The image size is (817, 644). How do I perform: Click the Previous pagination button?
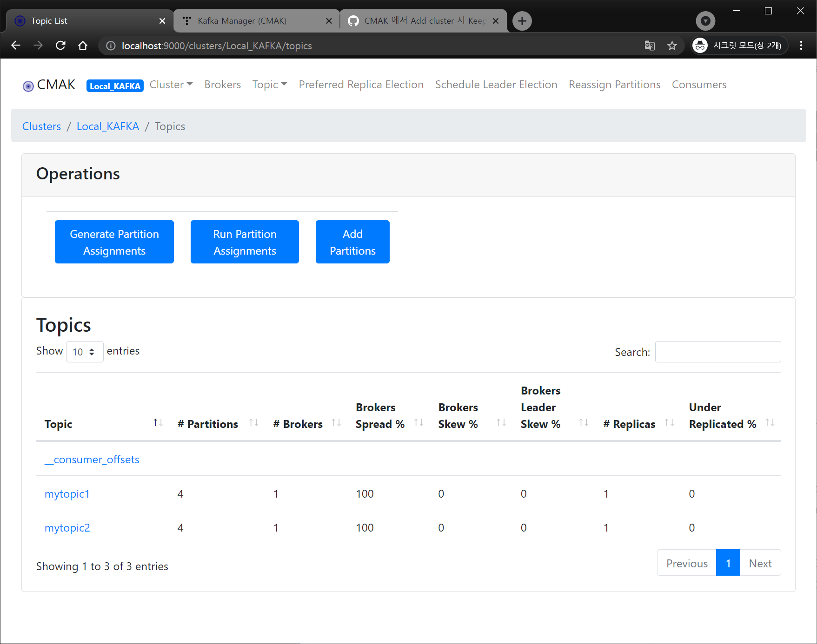[687, 563]
